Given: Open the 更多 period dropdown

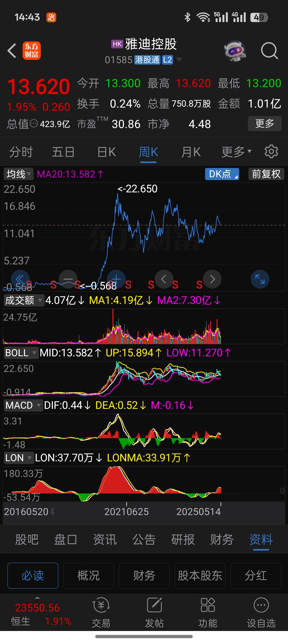Looking at the screenshot, I should tap(236, 151).
